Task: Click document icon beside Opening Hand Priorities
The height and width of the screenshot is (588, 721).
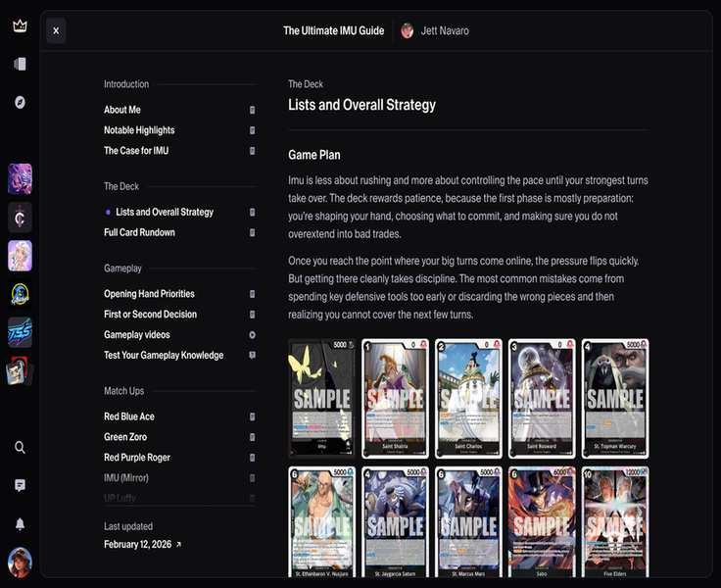Action: (x=252, y=294)
